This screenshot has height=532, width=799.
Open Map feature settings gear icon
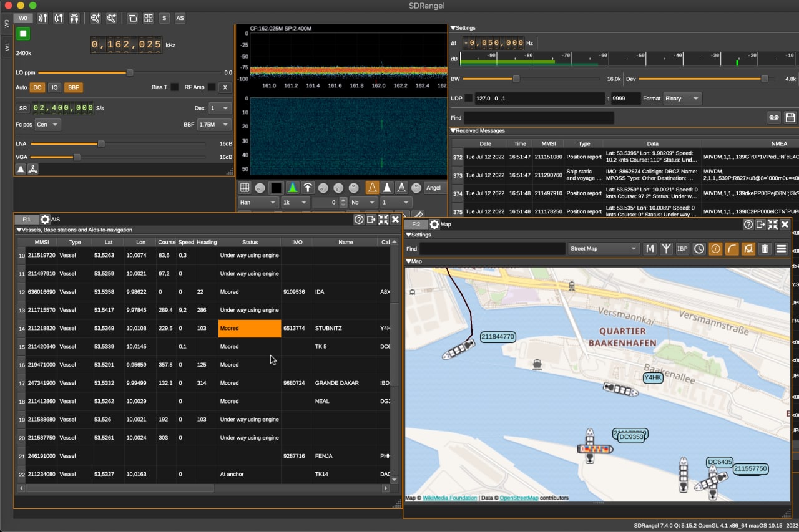434,225
